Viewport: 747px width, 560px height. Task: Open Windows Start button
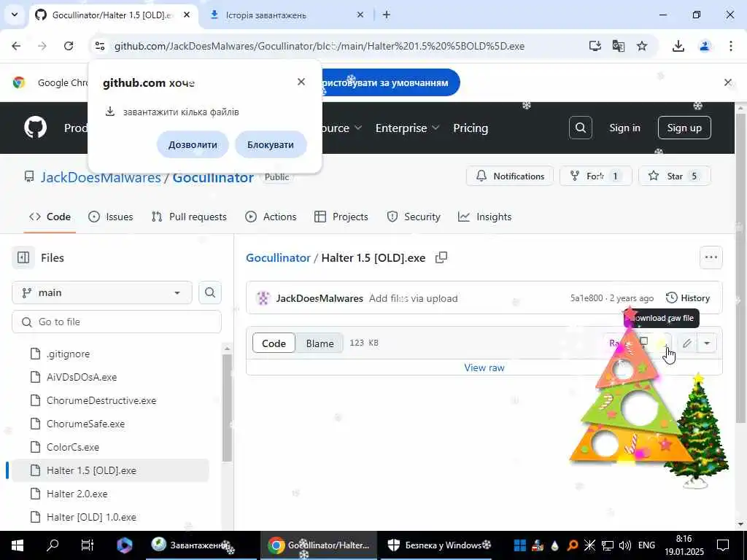18,545
